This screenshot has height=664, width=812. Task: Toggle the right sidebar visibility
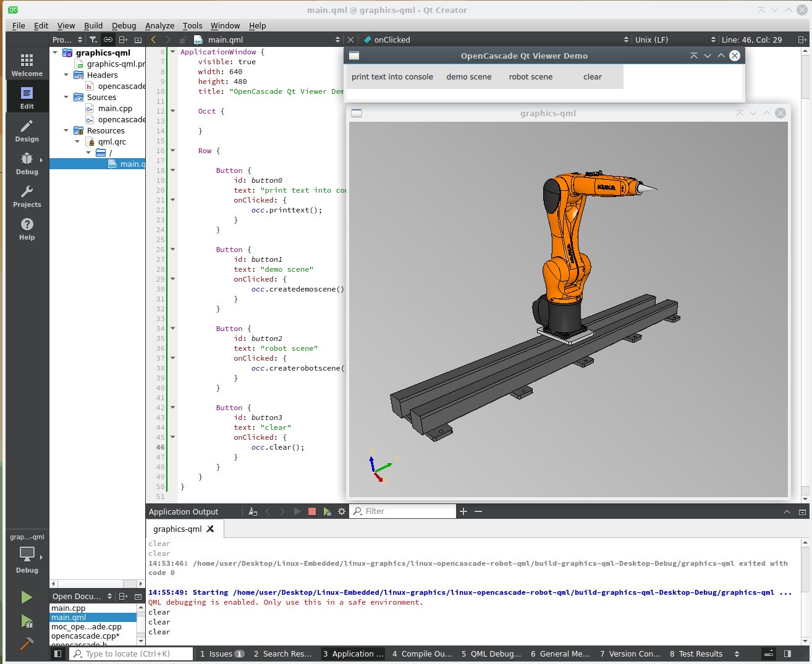787,653
